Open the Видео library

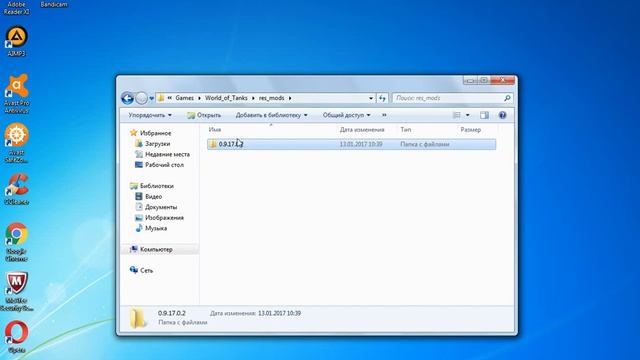[153, 196]
